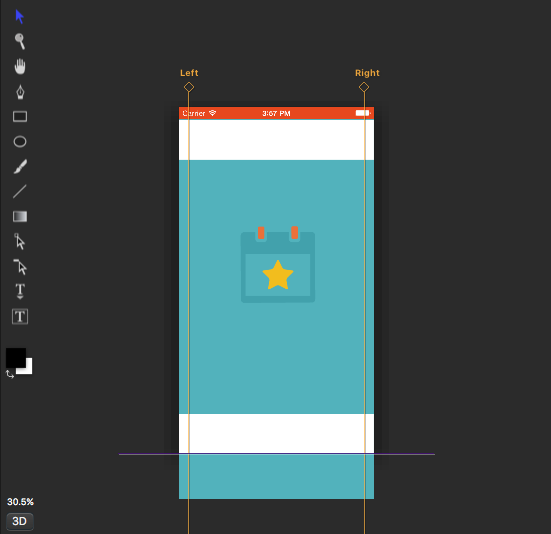Select the Rectangle shape tool
Image resolution: width=551 pixels, height=534 pixels.
point(20,117)
